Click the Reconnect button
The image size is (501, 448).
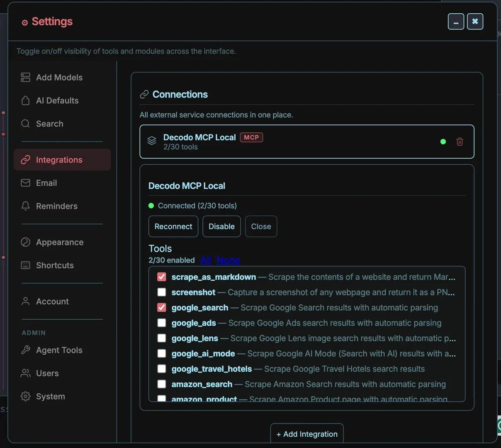173,226
